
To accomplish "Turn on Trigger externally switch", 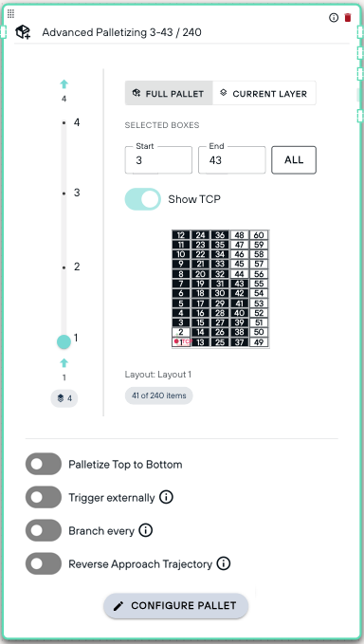I will click(44, 497).
